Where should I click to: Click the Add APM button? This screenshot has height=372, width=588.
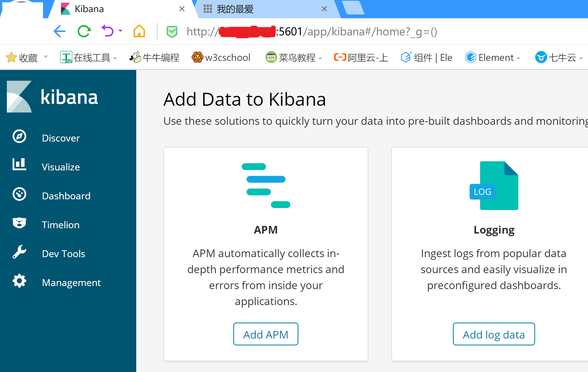point(266,334)
